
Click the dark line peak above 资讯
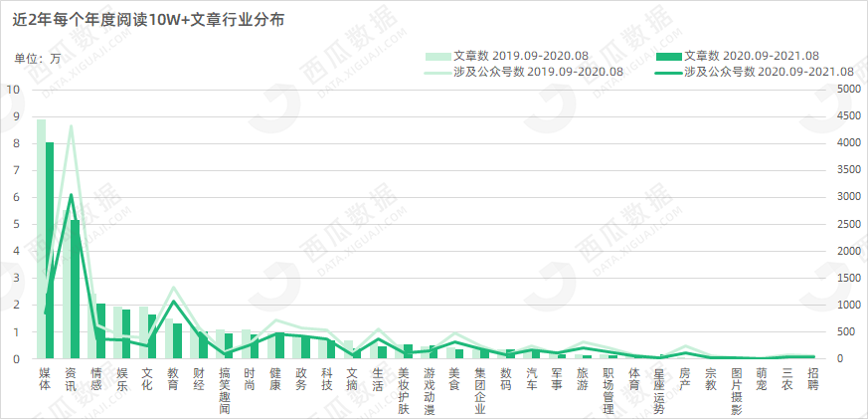click(x=71, y=194)
